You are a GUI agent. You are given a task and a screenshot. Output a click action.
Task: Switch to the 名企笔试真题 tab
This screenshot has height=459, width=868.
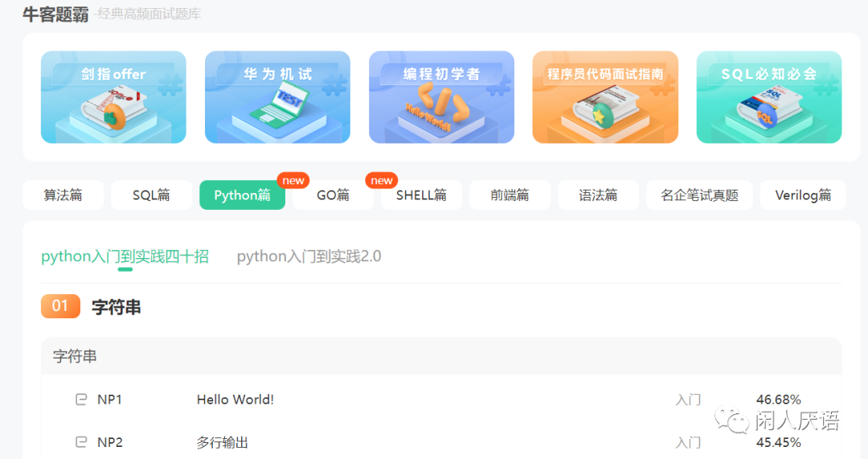(699, 195)
